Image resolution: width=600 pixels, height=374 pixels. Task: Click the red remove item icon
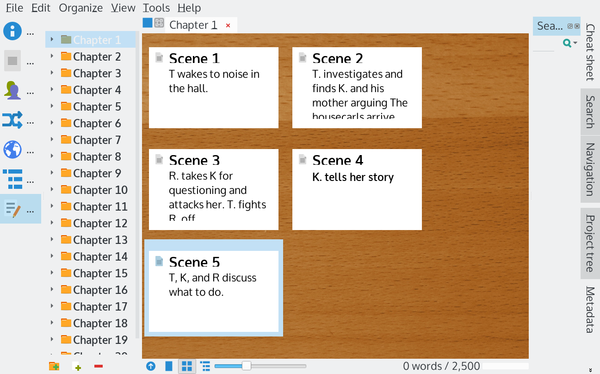[98, 366]
